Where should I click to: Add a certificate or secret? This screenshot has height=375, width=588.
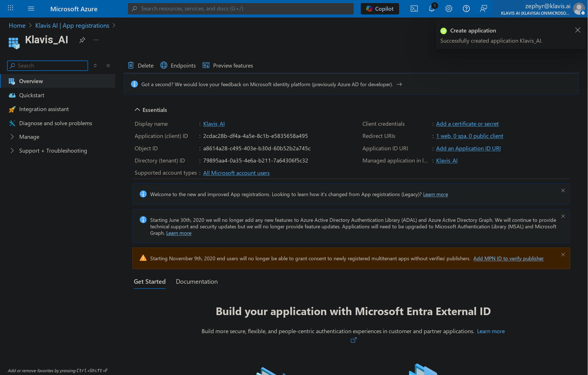[467, 124]
